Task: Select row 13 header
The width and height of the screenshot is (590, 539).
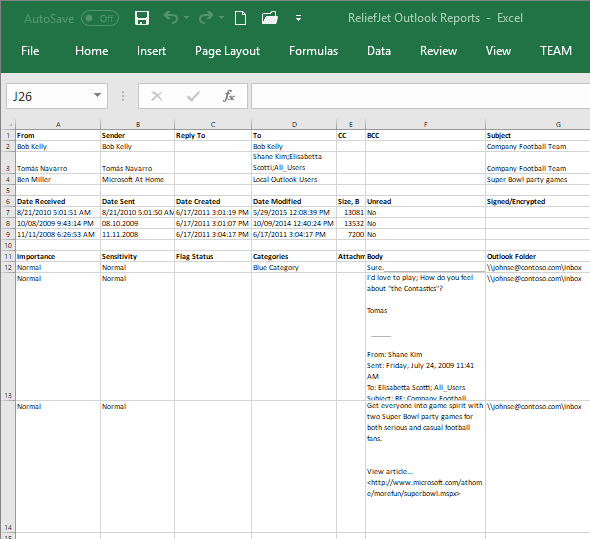Action: pyautogui.click(x=8, y=337)
